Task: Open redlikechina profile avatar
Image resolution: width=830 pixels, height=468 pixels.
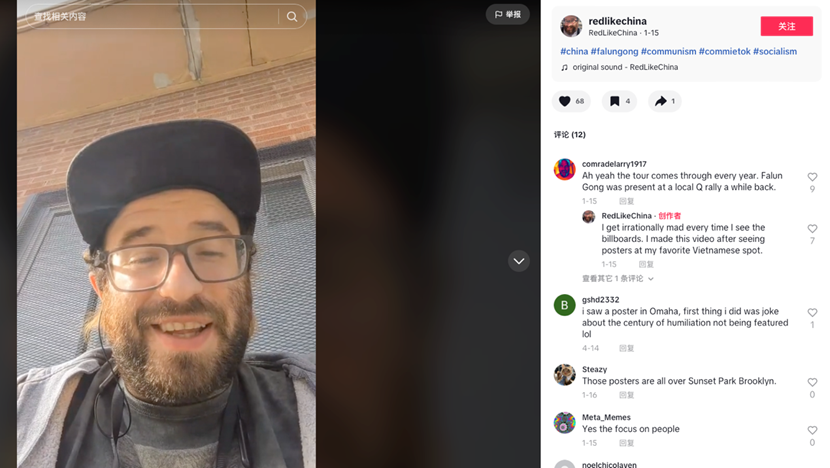Action: (571, 26)
